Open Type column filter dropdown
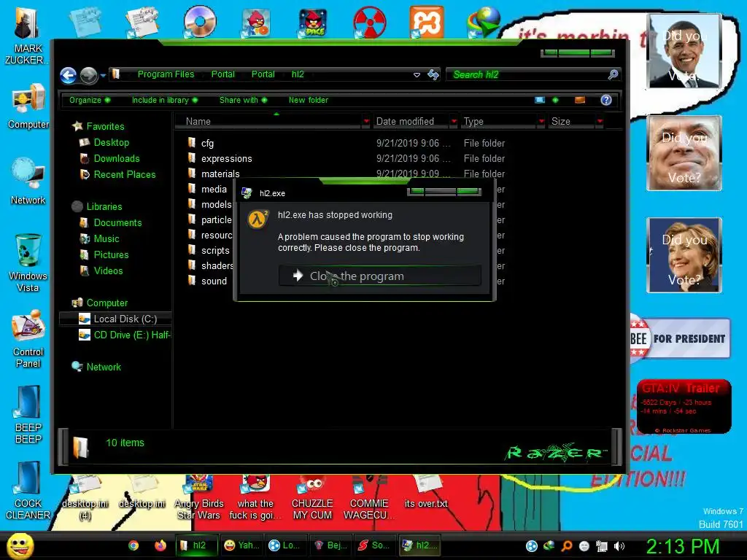 point(541,122)
